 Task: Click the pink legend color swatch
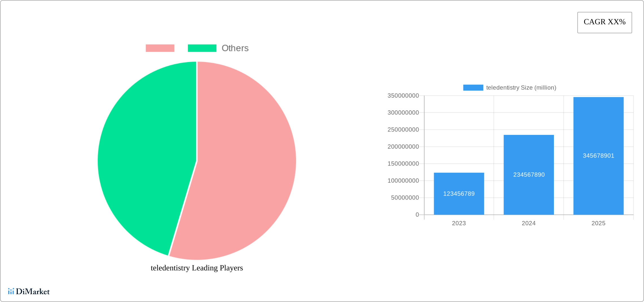click(x=160, y=48)
